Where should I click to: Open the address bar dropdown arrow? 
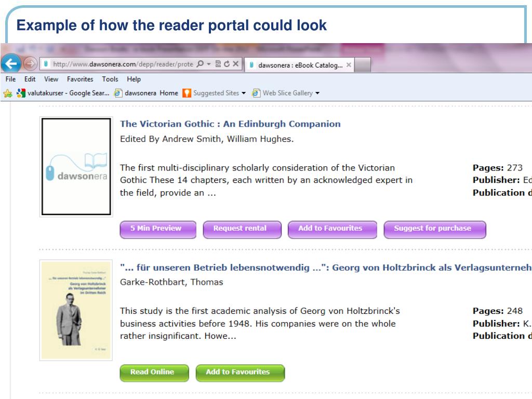click(209, 64)
